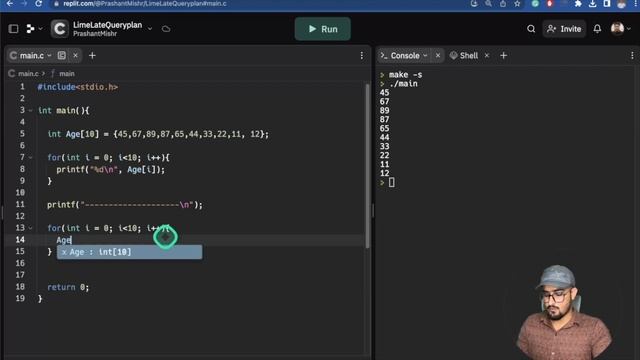The height and width of the screenshot is (360, 640).
Task: Open the Replit tools menu icon
Action: tap(31, 29)
